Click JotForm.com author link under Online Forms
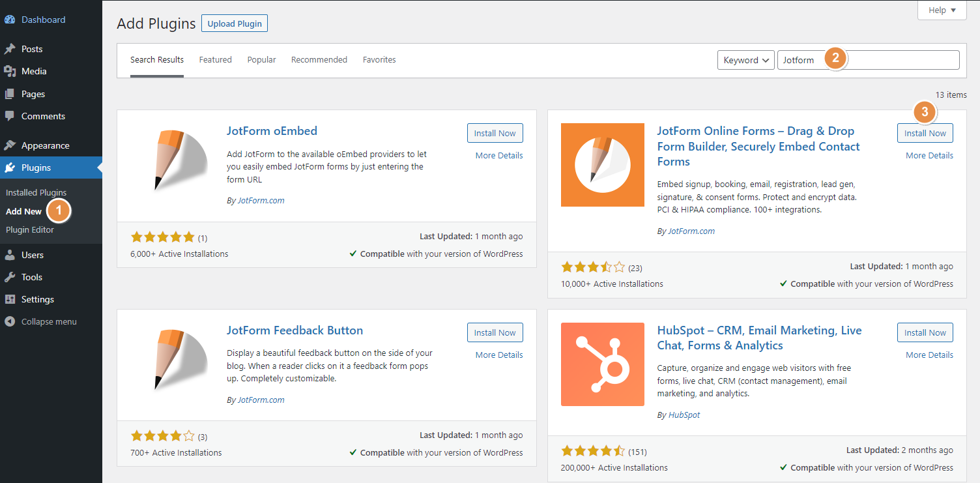The image size is (980, 483). pyautogui.click(x=691, y=231)
